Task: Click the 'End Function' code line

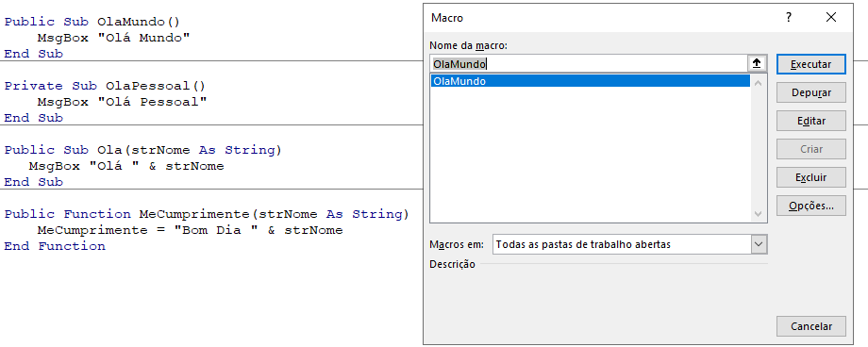Action: (55, 246)
